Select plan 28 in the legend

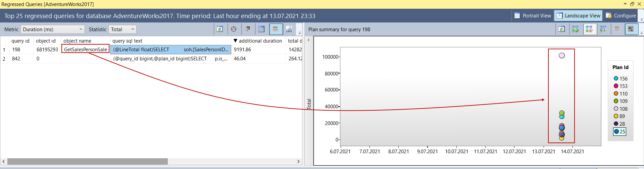[x=619, y=124]
